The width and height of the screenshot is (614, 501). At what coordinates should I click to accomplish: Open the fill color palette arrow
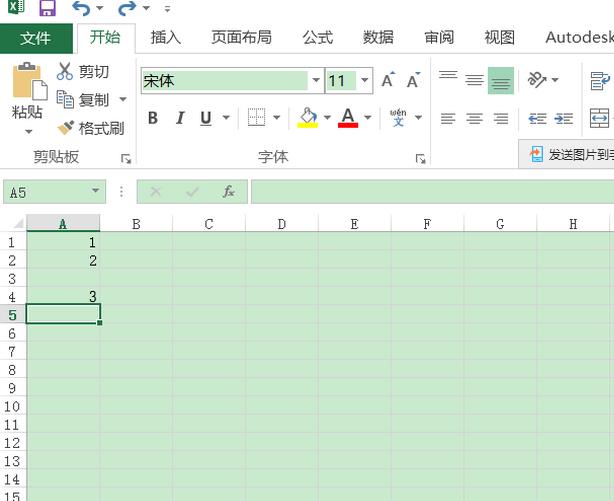[327, 117]
